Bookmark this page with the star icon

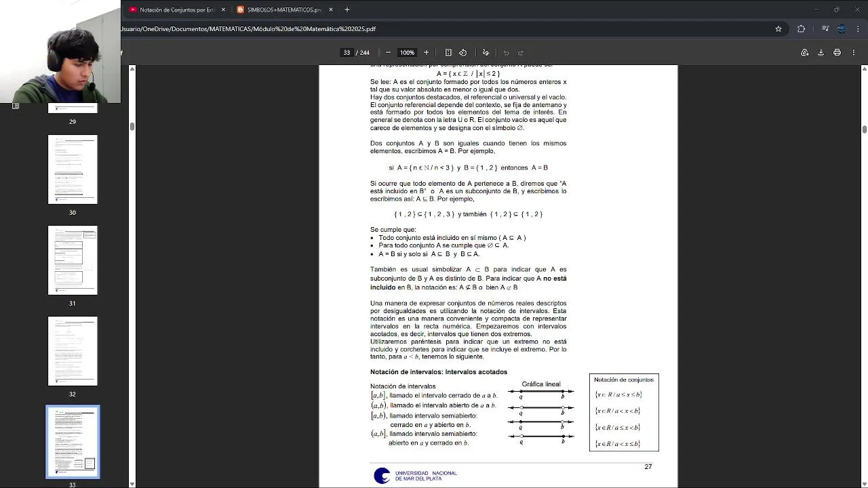(778, 28)
